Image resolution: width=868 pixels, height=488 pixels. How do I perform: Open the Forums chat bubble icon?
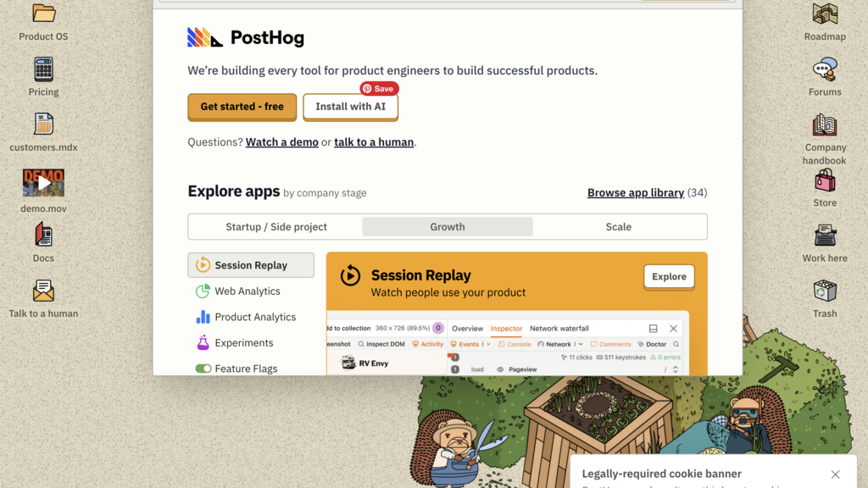(x=825, y=69)
